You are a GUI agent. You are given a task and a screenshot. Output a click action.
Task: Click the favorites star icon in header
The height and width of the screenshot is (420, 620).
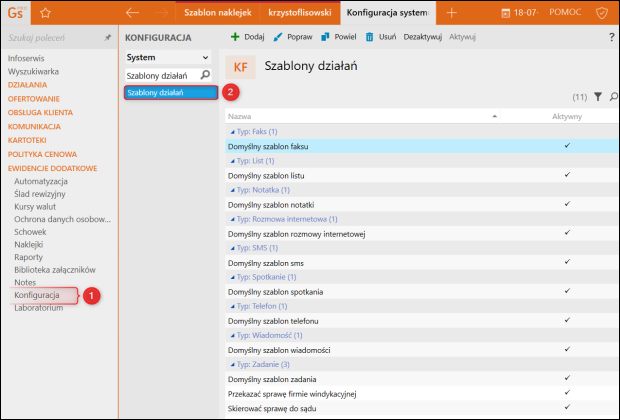(43, 12)
